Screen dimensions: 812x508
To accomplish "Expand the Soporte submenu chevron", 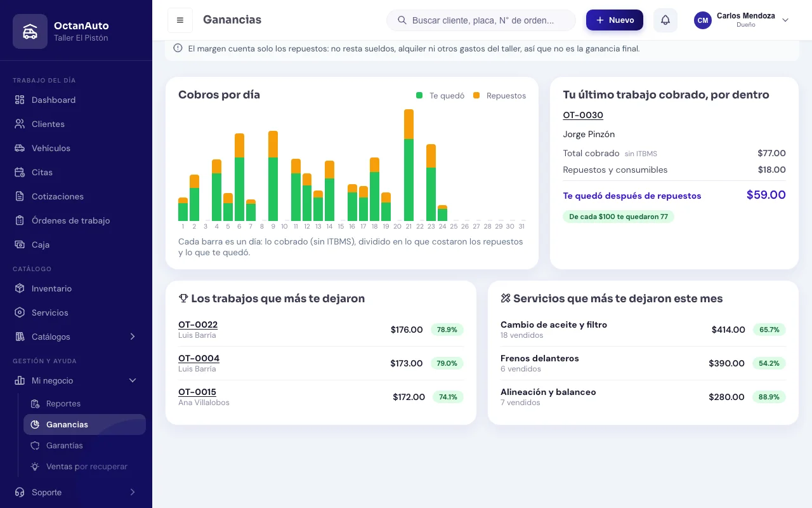I will click(x=133, y=492).
